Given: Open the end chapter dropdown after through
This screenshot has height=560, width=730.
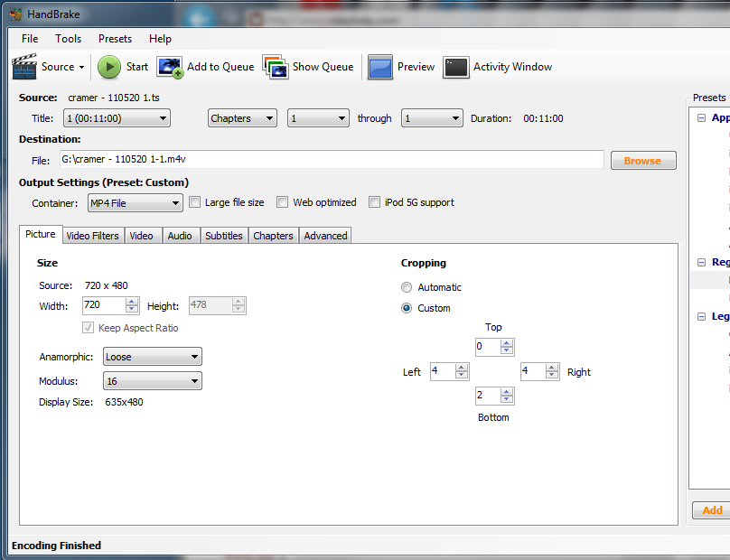Looking at the screenshot, I should [432, 118].
